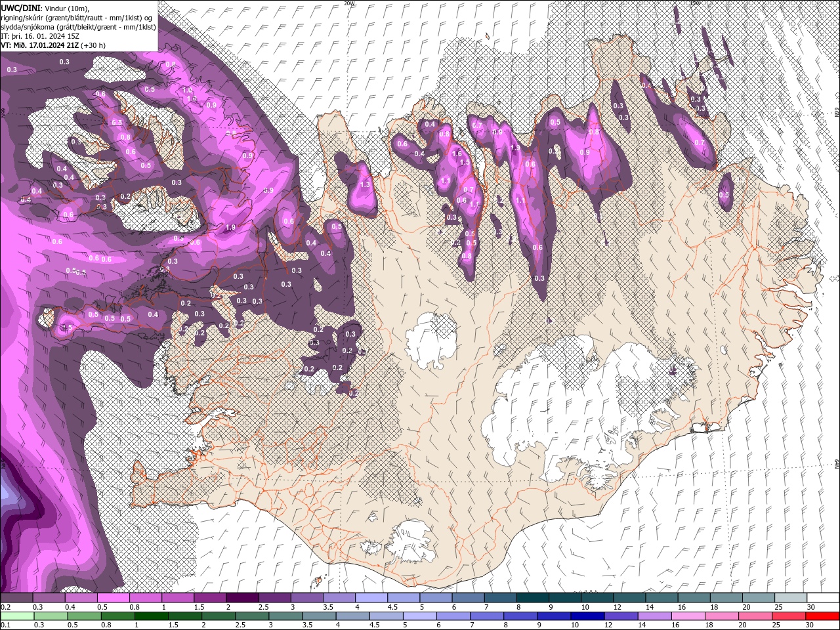Image resolution: width=840 pixels, height=630 pixels.
Task: Choose the top-row swatch between 18 and 20
Action: point(726,598)
